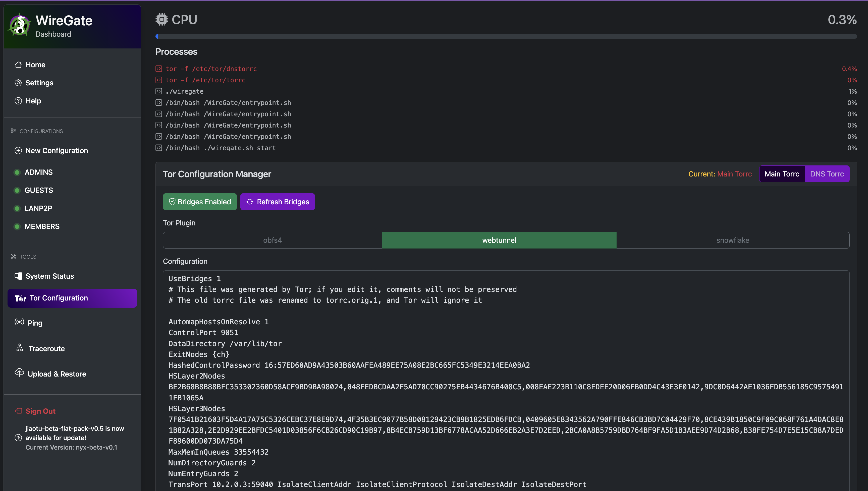
Task: Click the update available arrow icon
Action: [18, 438]
